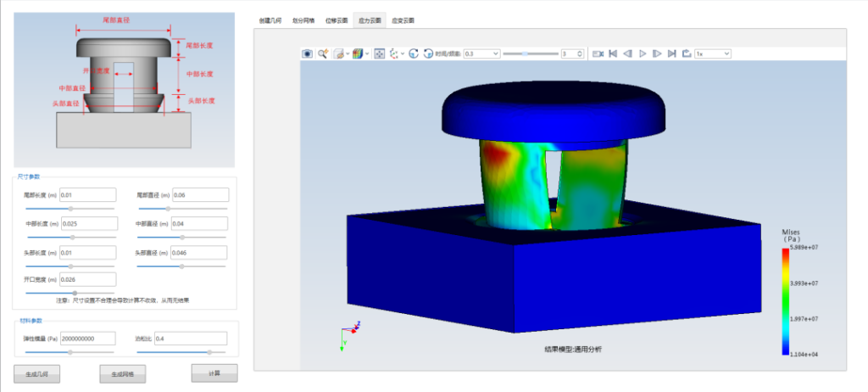
Task: Click the 泊松比 slider handle
Action: (x=209, y=351)
